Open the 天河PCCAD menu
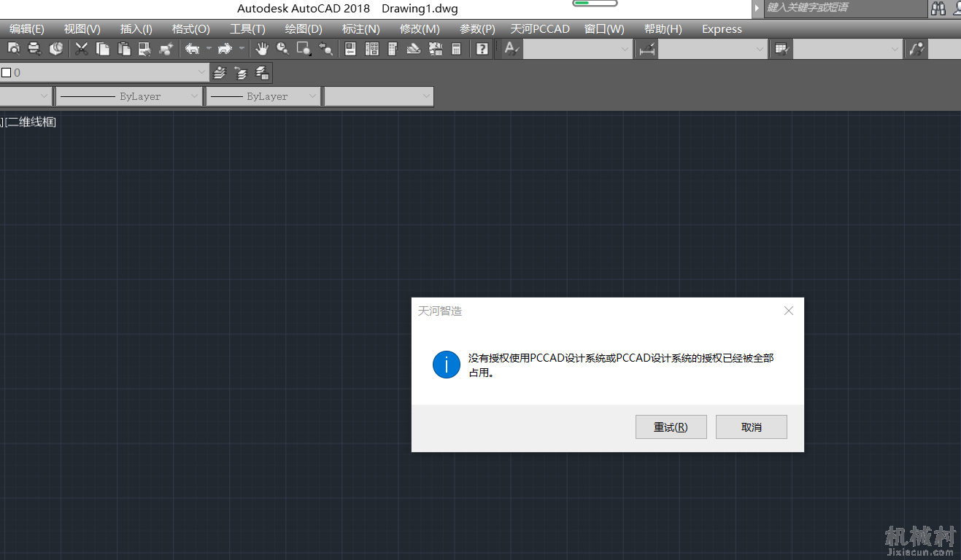Image resolution: width=961 pixels, height=560 pixels. point(540,29)
